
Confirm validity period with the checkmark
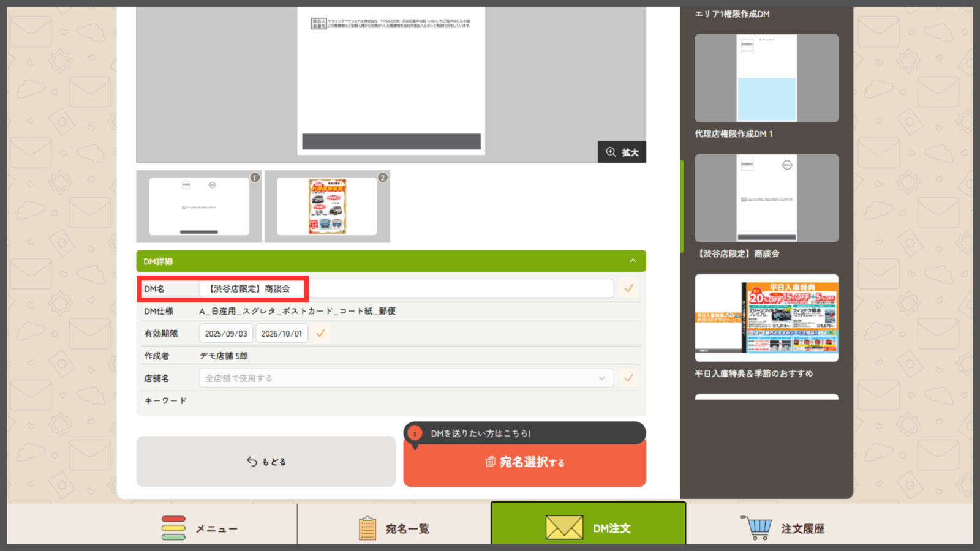(x=320, y=334)
